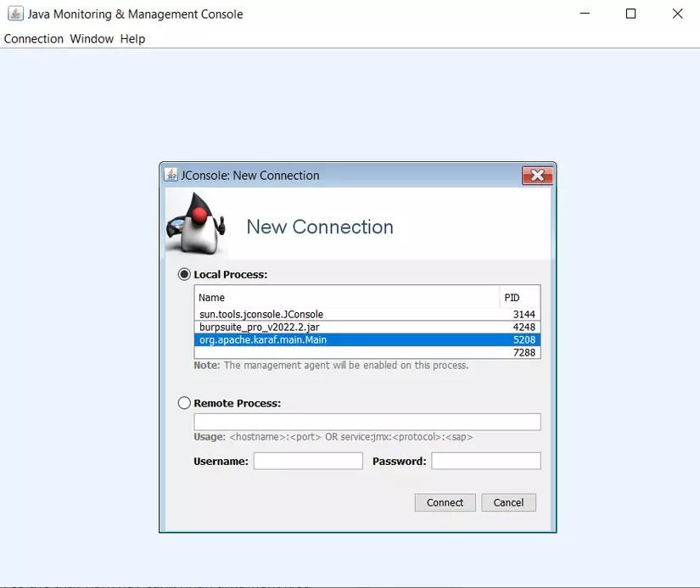Click the Cancel button
This screenshot has height=588, width=700.
(x=508, y=502)
